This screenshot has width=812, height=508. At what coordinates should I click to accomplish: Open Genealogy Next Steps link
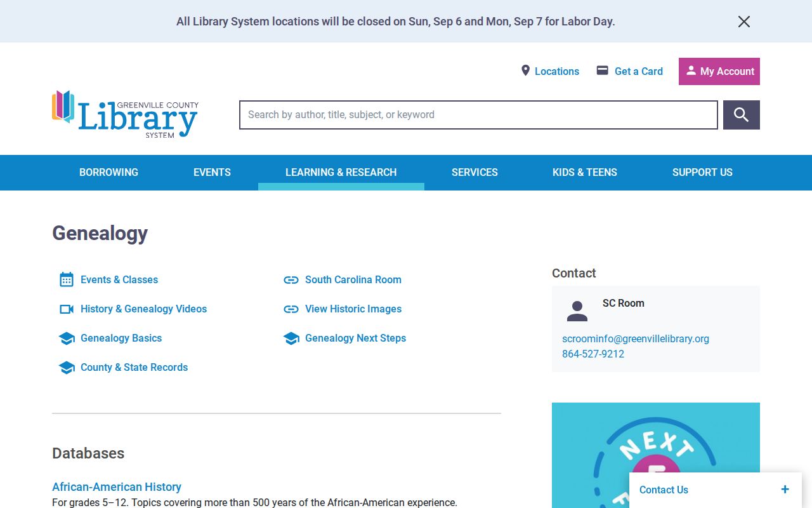(x=355, y=338)
